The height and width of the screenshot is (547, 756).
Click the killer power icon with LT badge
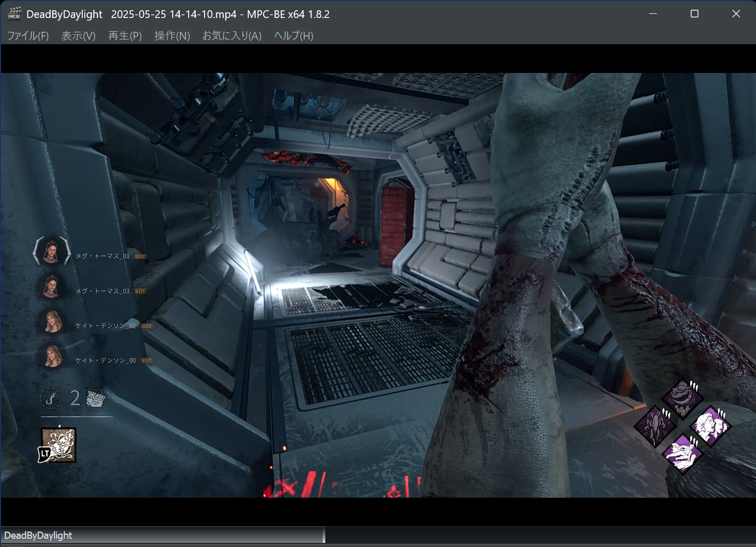point(57,445)
